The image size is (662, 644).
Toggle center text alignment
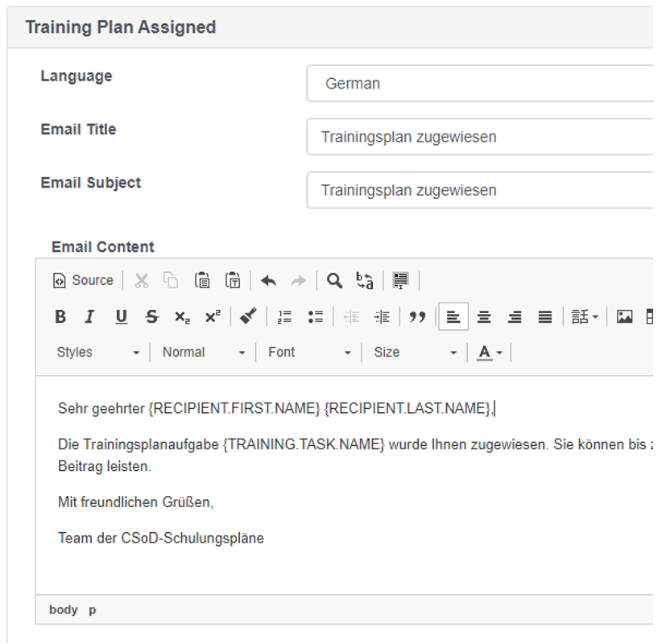point(484,316)
